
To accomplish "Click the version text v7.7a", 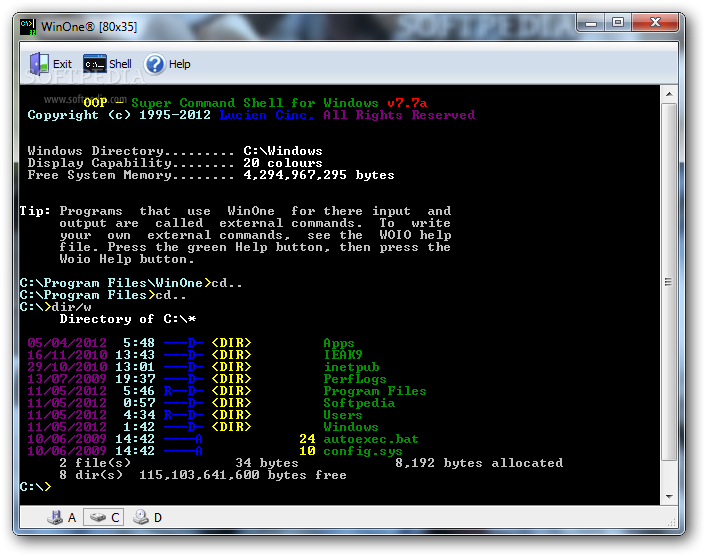I will point(407,103).
